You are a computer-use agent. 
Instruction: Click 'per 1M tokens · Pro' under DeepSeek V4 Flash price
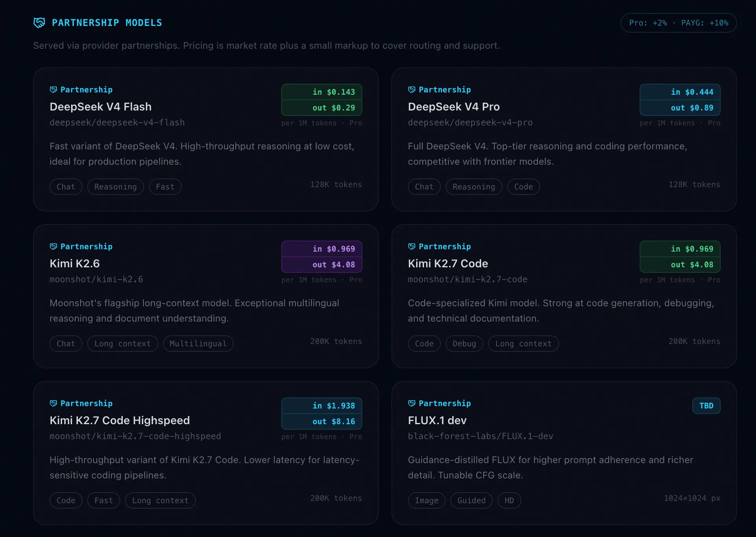coord(322,123)
